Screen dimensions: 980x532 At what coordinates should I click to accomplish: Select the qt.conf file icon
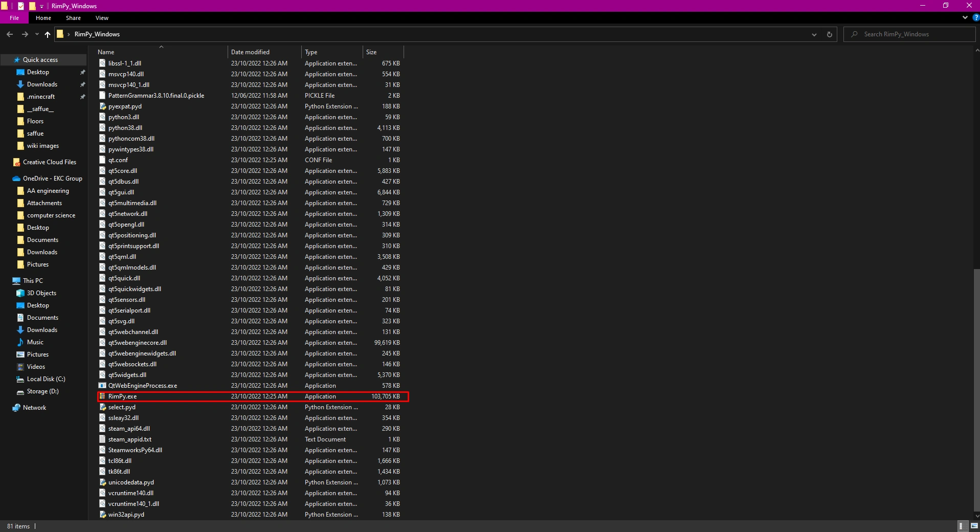pos(102,160)
